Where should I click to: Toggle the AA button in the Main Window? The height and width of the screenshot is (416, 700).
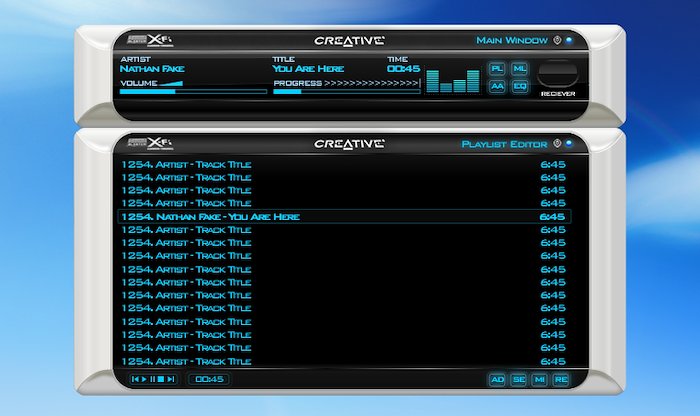497,86
